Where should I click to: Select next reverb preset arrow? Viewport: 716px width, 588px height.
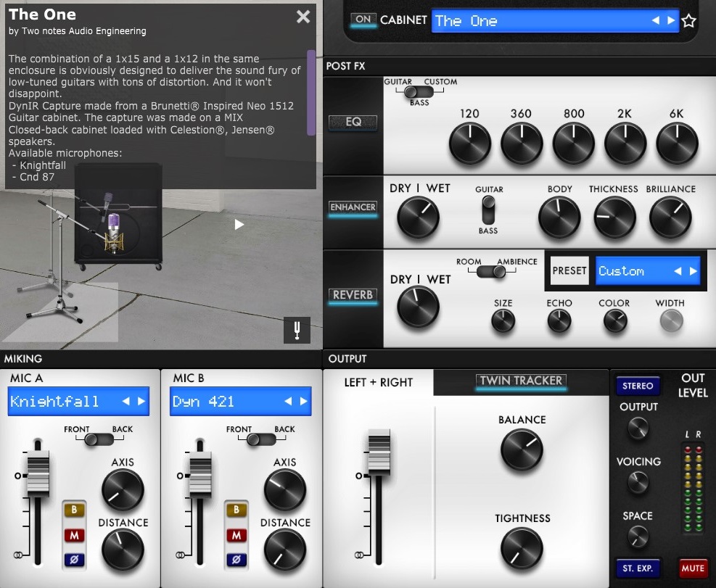pyautogui.click(x=694, y=271)
